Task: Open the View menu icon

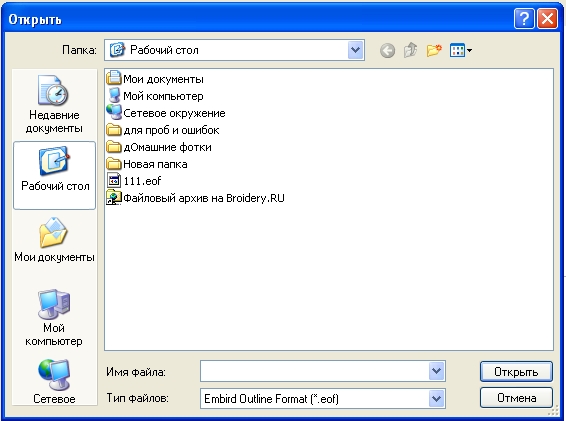Action: click(x=461, y=50)
